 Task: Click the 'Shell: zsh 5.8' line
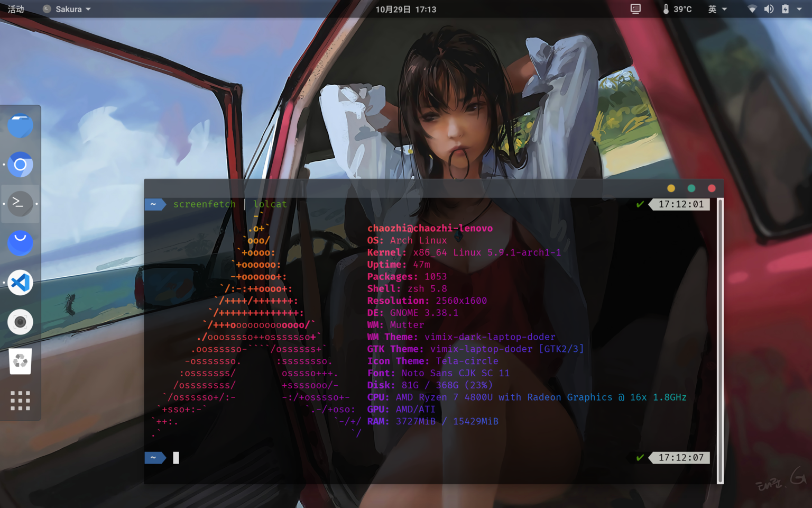click(407, 289)
